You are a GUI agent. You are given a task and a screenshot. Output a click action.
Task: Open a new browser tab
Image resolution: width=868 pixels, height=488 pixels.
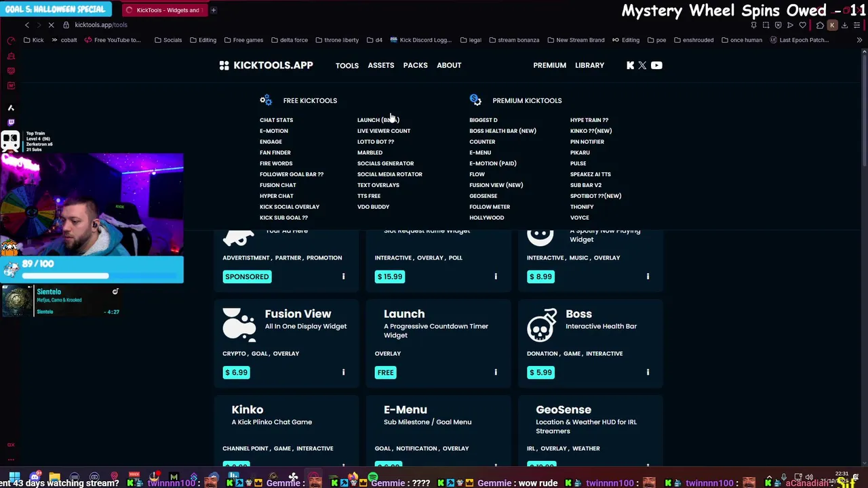tap(213, 10)
